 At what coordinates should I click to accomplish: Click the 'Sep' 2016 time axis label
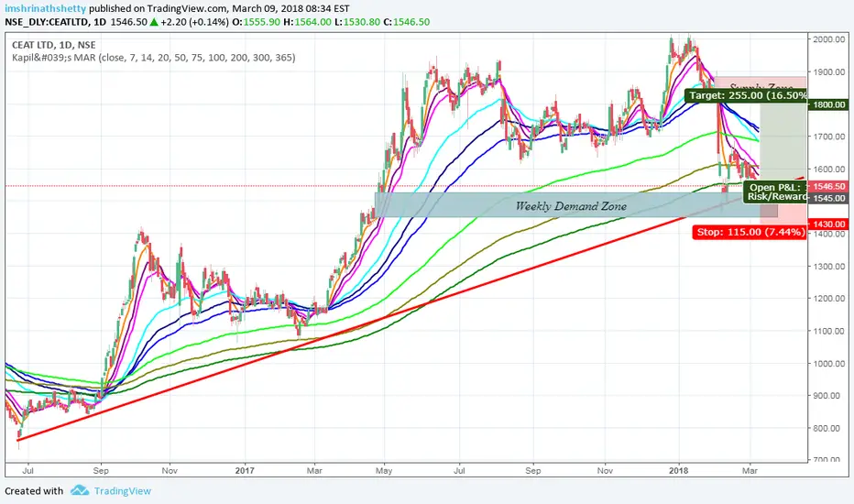(x=101, y=470)
